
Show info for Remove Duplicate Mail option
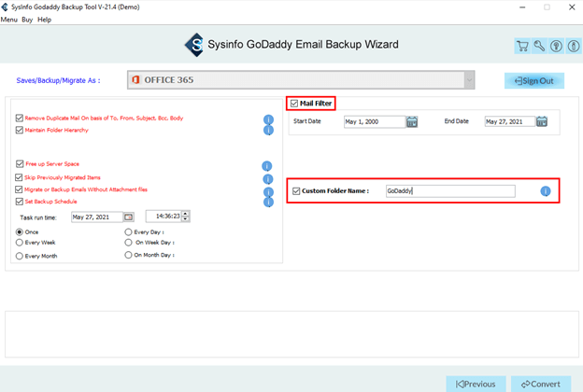[x=268, y=119]
